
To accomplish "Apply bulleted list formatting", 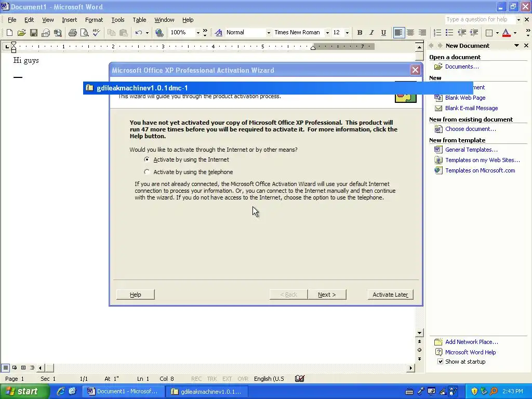I will coord(449,33).
